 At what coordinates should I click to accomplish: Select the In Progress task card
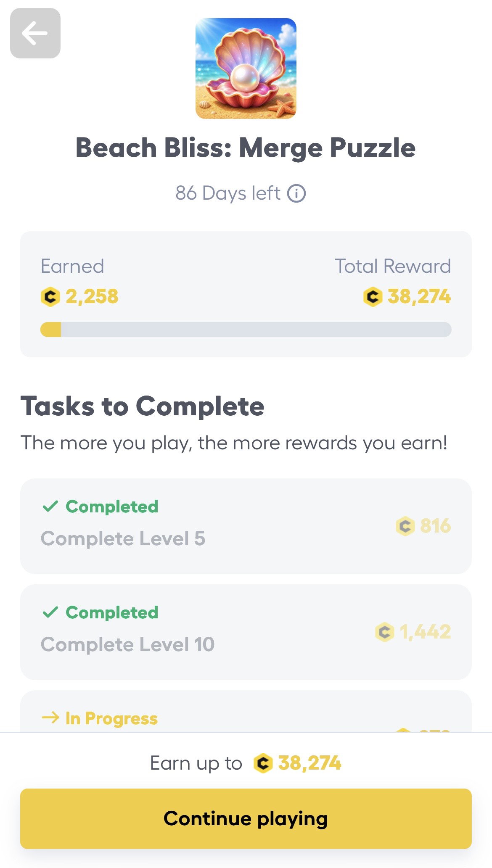(246, 711)
